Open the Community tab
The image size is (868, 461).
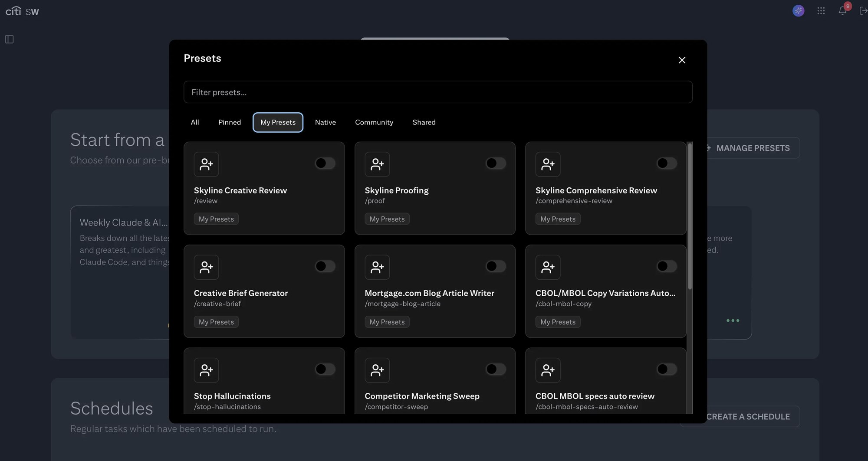[374, 122]
